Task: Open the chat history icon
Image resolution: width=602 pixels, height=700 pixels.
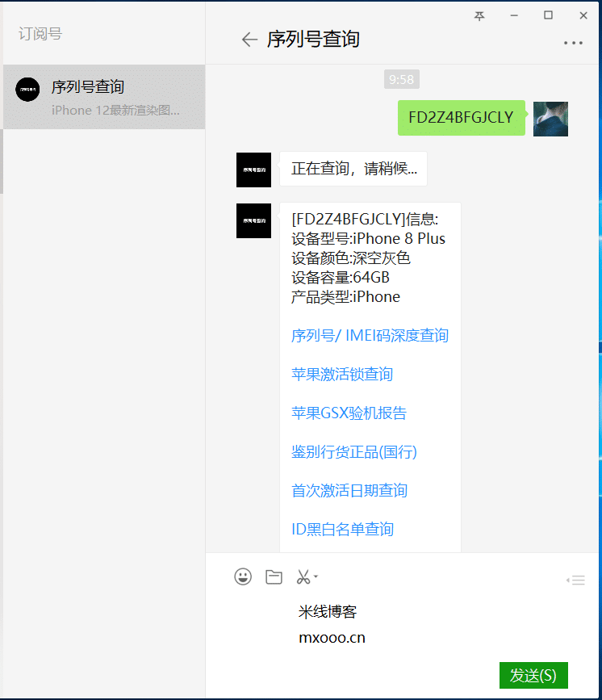Action: [x=575, y=580]
